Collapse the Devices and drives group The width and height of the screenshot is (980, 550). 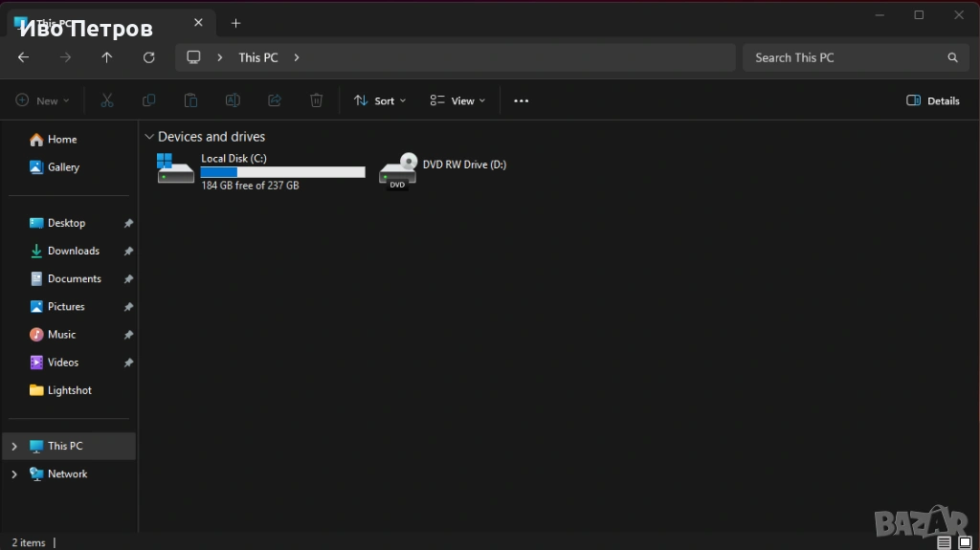[148, 137]
